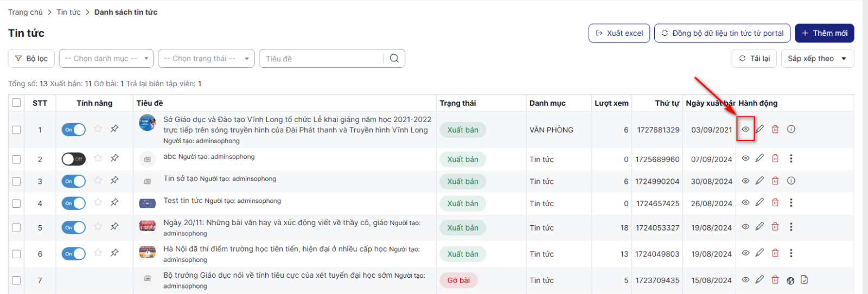Image resolution: width=868 pixels, height=294 pixels.
Task: Click the 'Xuất excel' button
Action: coord(619,33)
